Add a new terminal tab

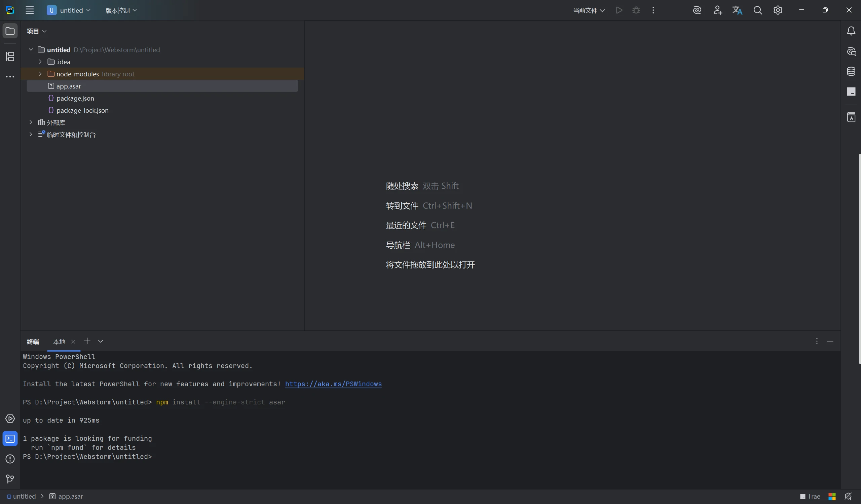(87, 341)
